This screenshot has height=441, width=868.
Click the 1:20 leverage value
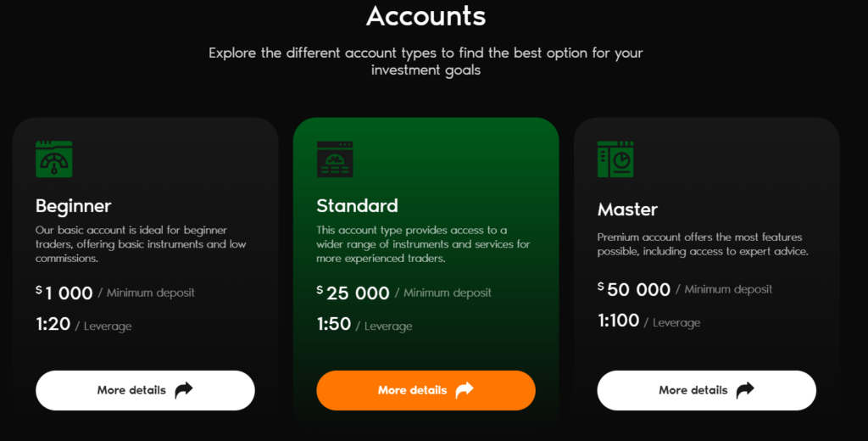53,324
